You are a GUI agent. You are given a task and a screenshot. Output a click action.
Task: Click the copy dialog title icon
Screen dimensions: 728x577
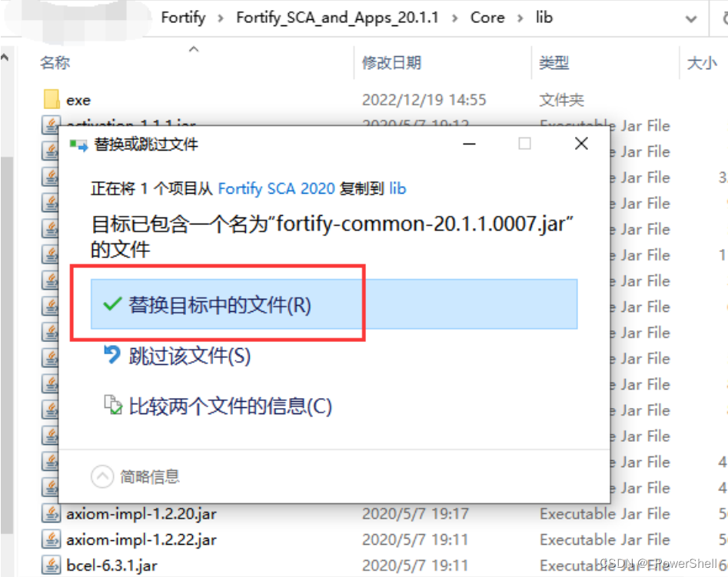pyautogui.click(x=78, y=145)
